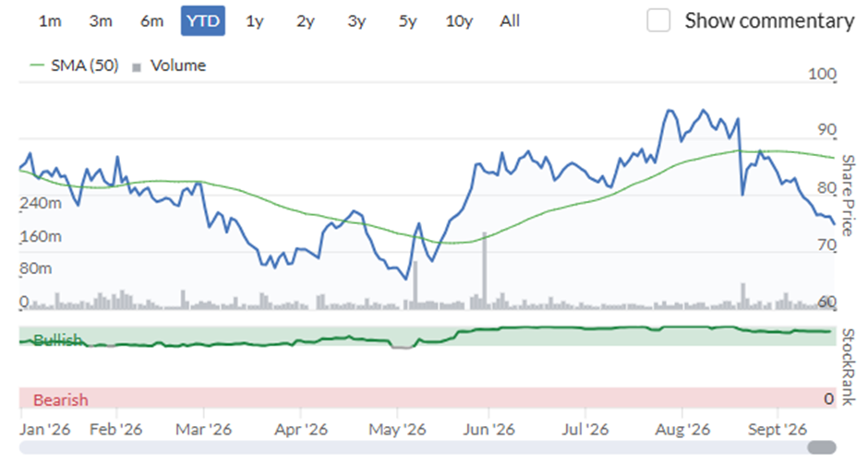Image resolution: width=868 pixels, height=464 pixels.
Task: Click the 100 price axis label
Action: pyautogui.click(x=822, y=74)
